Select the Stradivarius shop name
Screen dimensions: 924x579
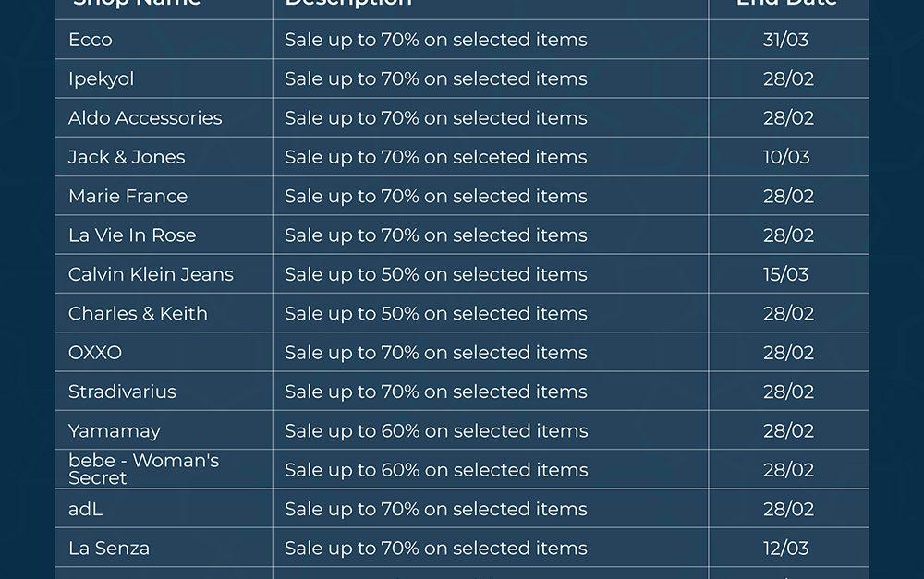click(x=122, y=392)
